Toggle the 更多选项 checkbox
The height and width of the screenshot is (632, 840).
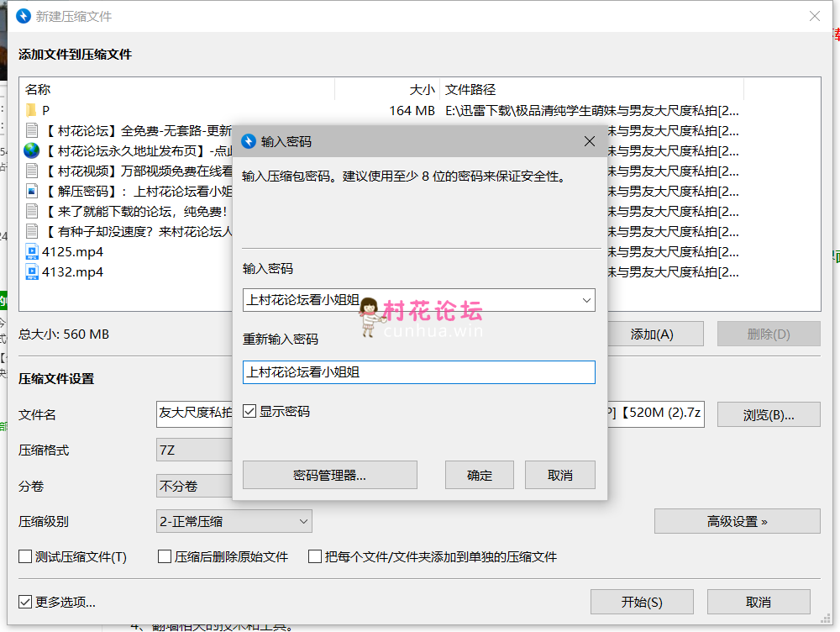(x=25, y=602)
